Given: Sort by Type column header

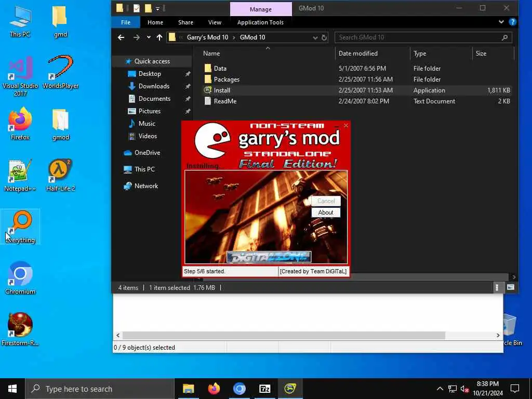Looking at the screenshot, I should pyautogui.click(x=420, y=54).
